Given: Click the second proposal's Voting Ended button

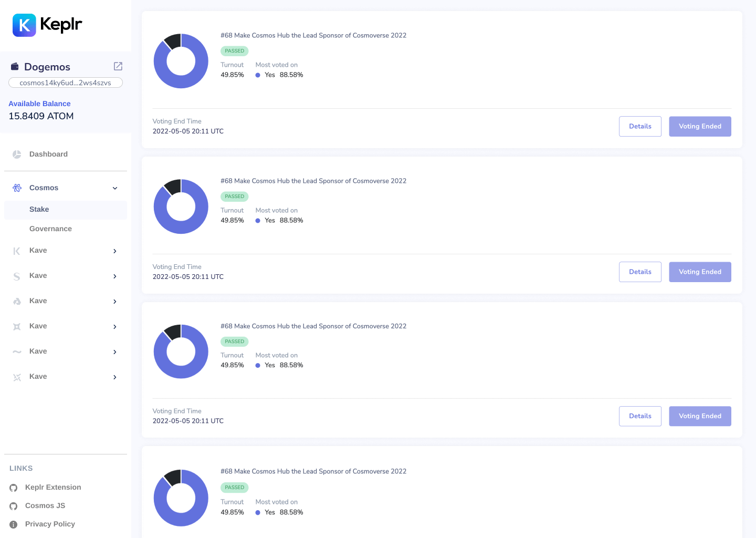Looking at the screenshot, I should [x=700, y=272].
